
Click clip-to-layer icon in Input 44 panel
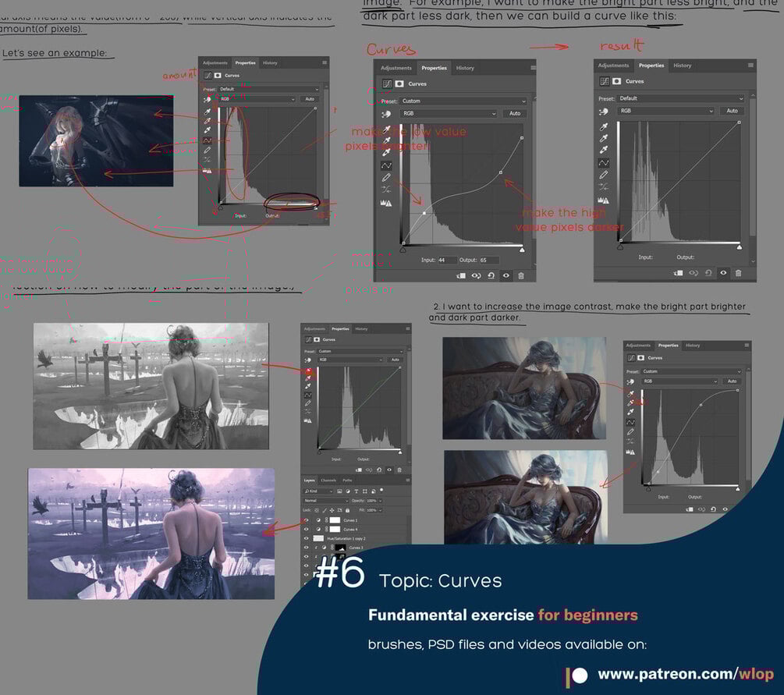461,275
